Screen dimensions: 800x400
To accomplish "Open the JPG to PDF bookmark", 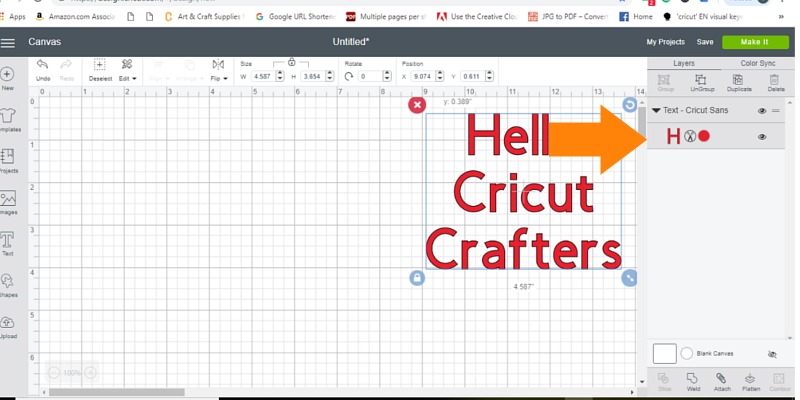I will (568, 16).
